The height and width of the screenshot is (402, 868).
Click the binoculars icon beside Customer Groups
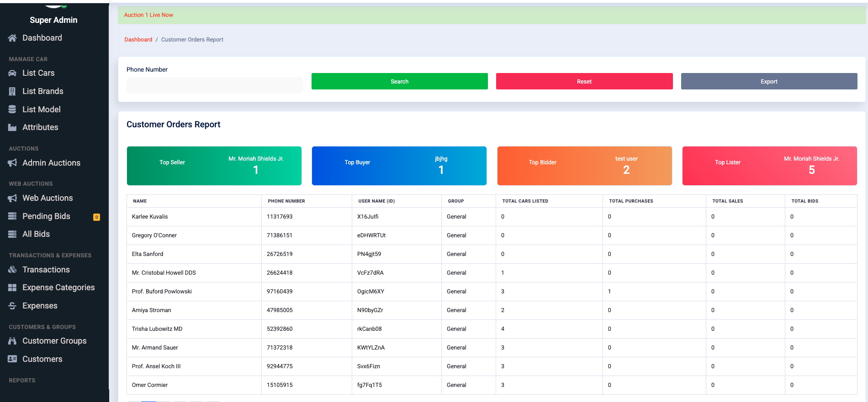point(12,341)
